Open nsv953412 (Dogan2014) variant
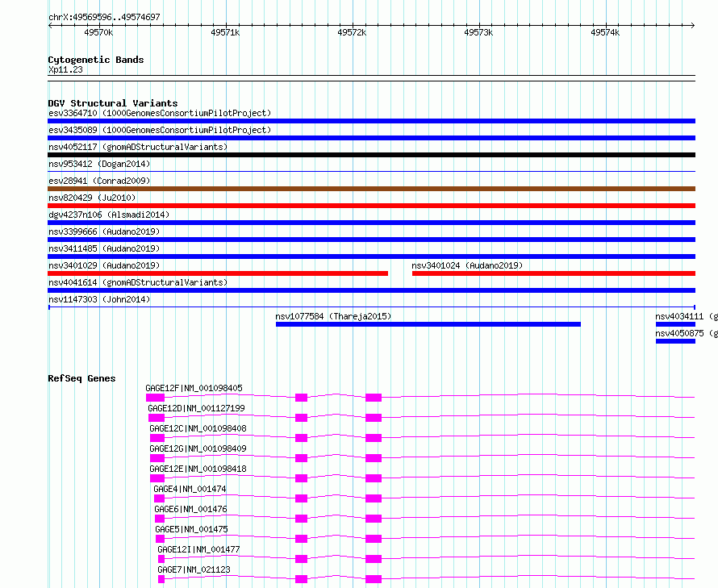Viewport: 718px width, 588px height. tap(99, 164)
